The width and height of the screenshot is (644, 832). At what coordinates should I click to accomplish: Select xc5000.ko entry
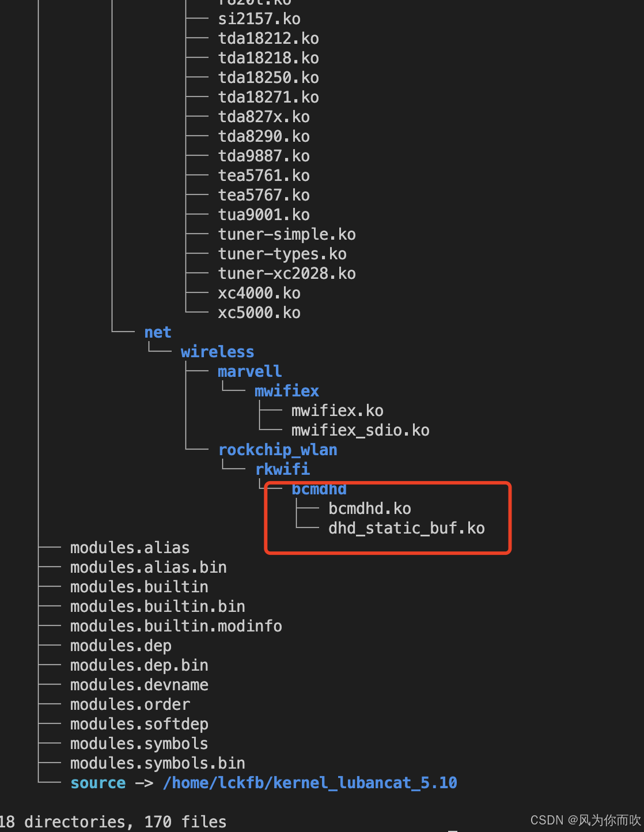[259, 313]
